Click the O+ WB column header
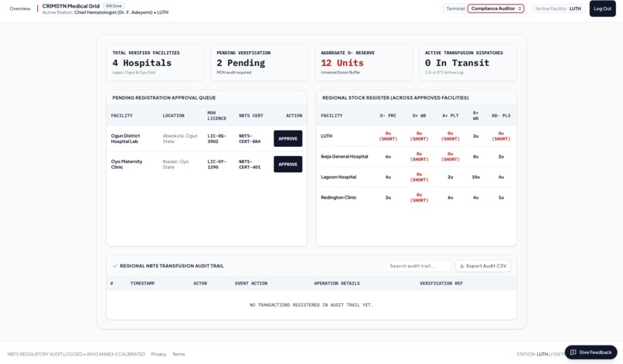The image size is (623, 364). click(x=419, y=116)
